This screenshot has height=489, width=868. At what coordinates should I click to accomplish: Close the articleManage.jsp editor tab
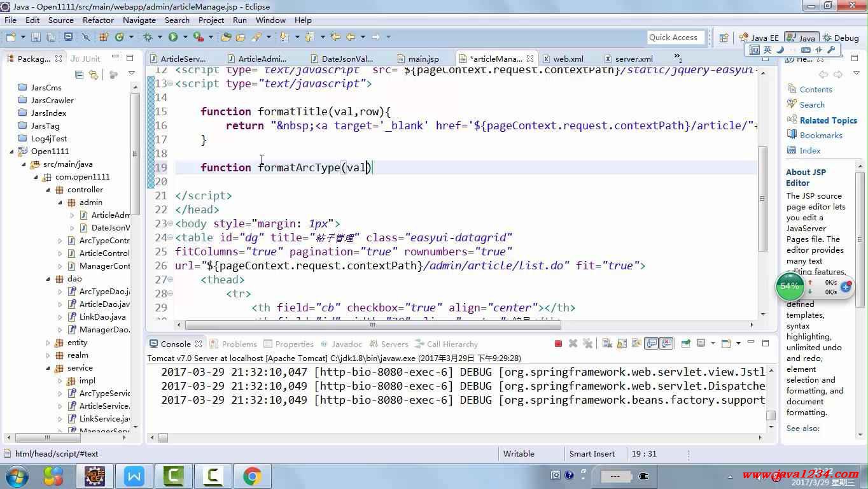530,59
